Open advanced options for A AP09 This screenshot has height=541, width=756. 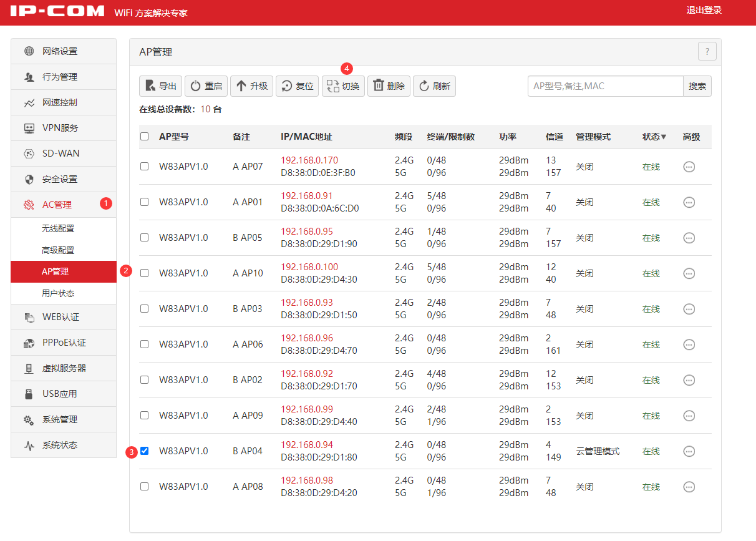689,416
